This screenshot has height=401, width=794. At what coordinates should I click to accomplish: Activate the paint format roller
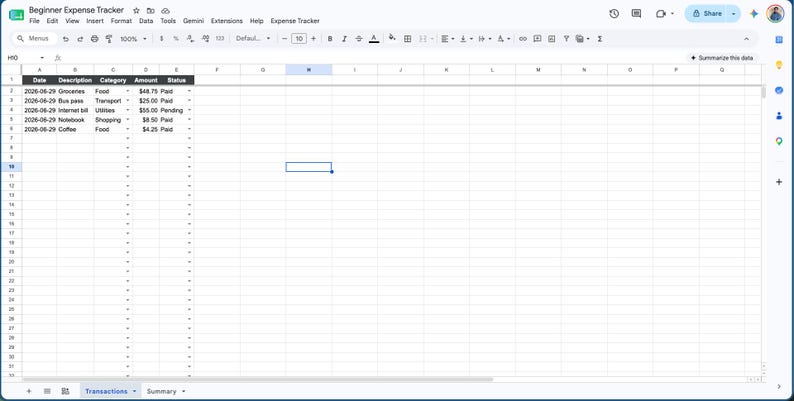point(108,38)
